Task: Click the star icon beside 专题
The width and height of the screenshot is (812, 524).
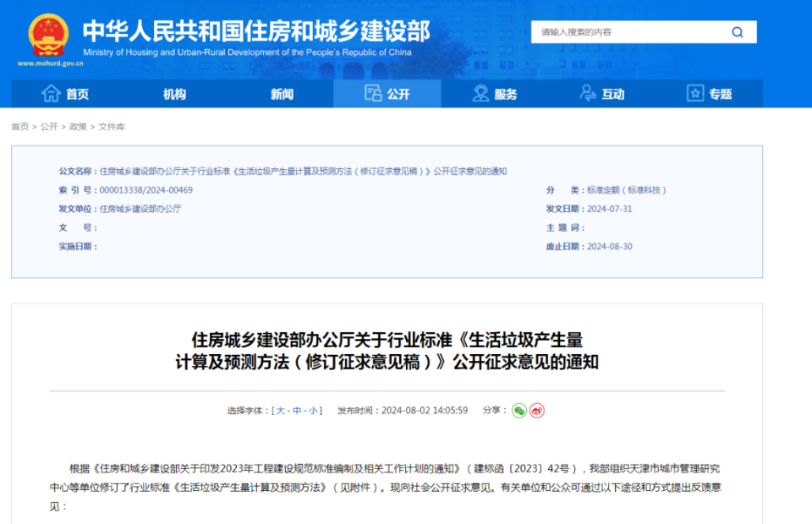Action: 696,94
